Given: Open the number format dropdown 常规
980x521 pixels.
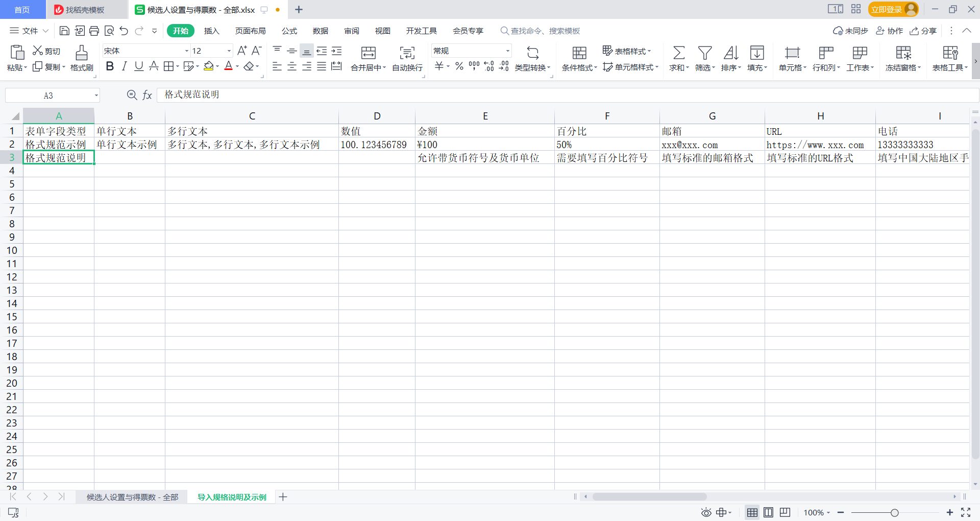Looking at the screenshot, I should (507, 51).
